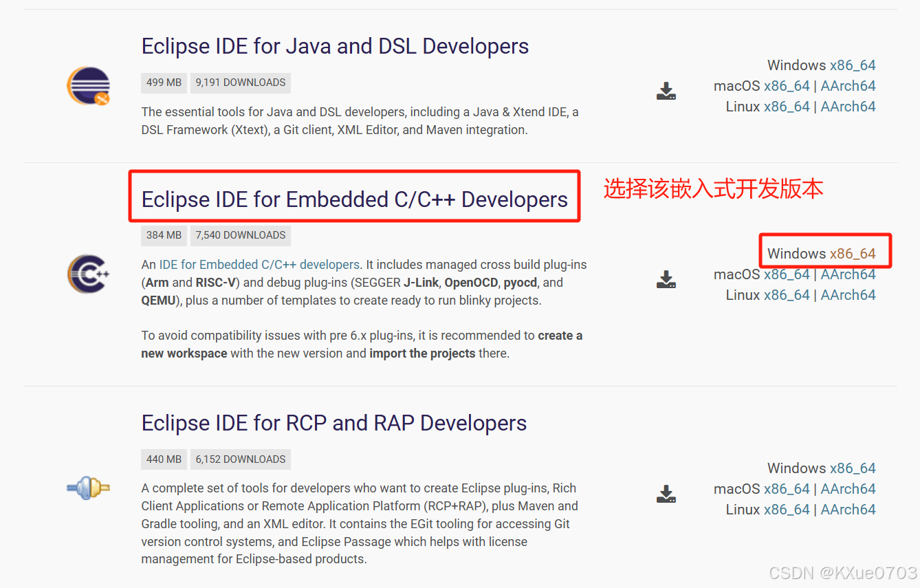Click the 'QEMU' bold text
Screen dimensions: 920x588
click(158, 301)
